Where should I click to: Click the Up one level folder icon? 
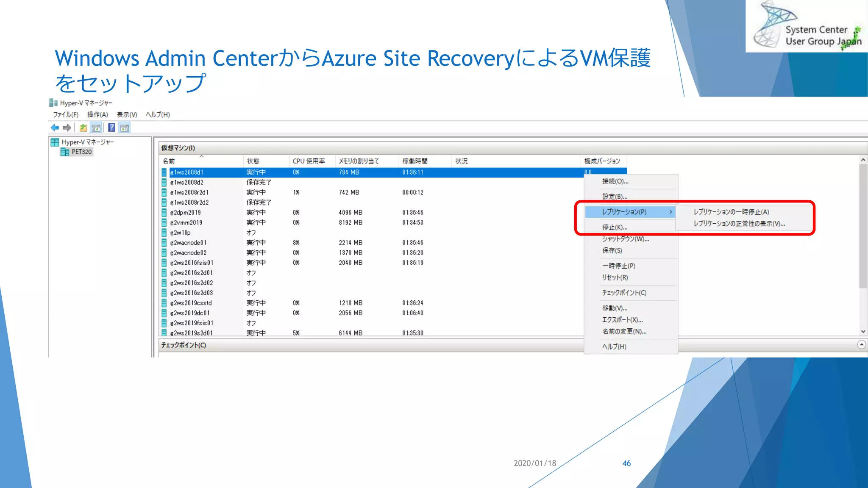83,128
